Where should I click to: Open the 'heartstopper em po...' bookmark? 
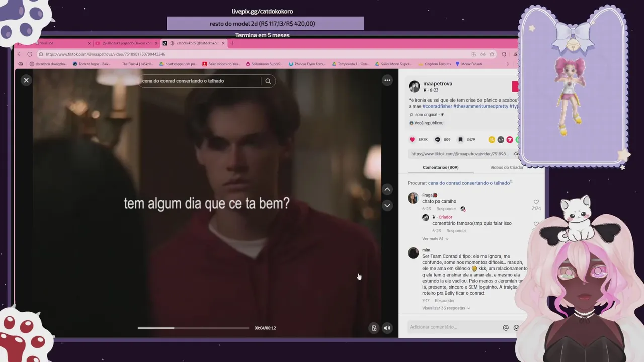[x=178, y=64]
